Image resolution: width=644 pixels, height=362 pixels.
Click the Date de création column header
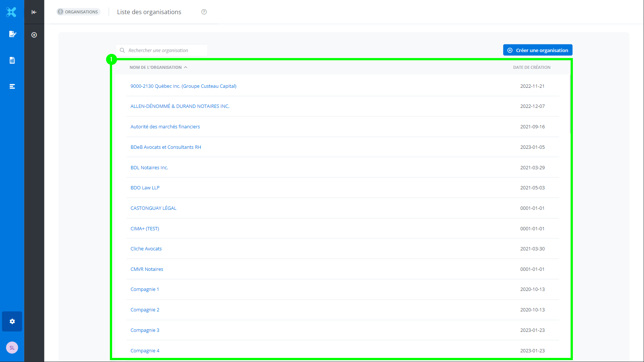(532, 67)
